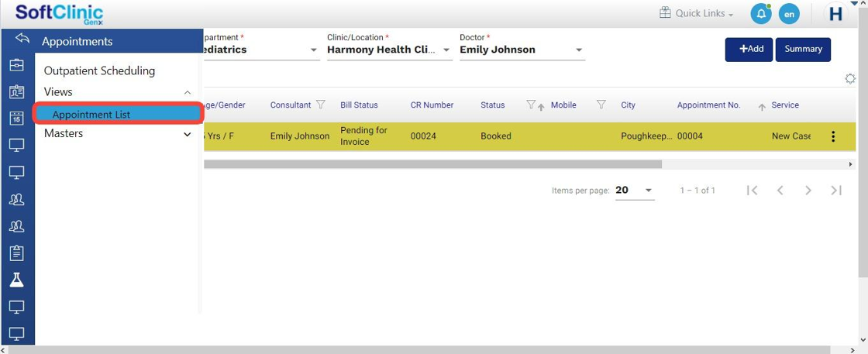Open the Clinic/Location dropdown
This screenshot has height=354, width=868.
390,50
